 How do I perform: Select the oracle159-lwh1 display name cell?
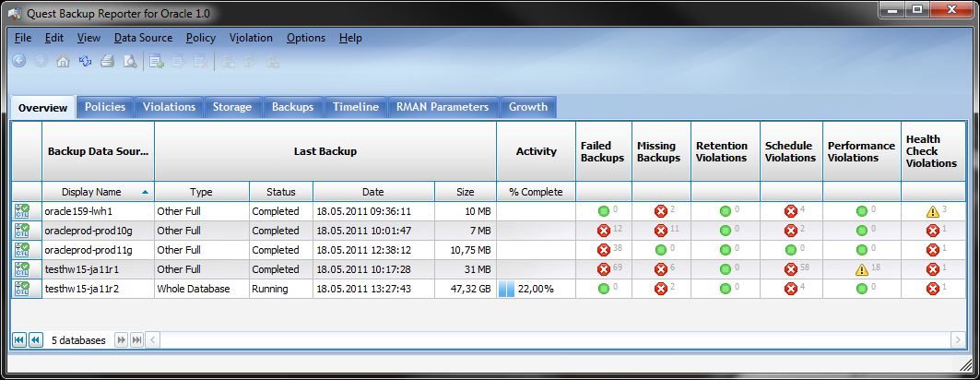pos(98,211)
